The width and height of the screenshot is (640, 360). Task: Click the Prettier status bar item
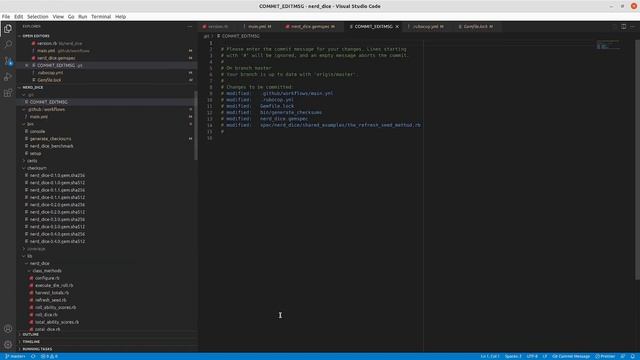pos(605,356)
